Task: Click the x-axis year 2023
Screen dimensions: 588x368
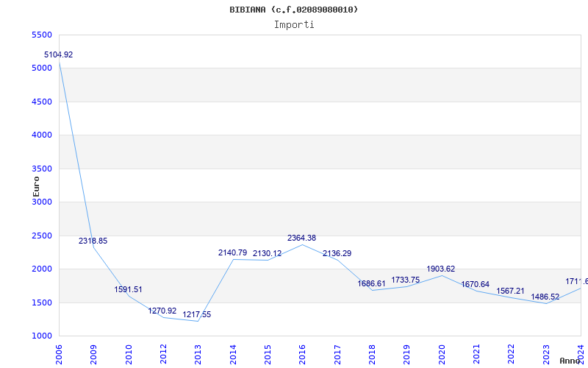Action: pos(546,354)
